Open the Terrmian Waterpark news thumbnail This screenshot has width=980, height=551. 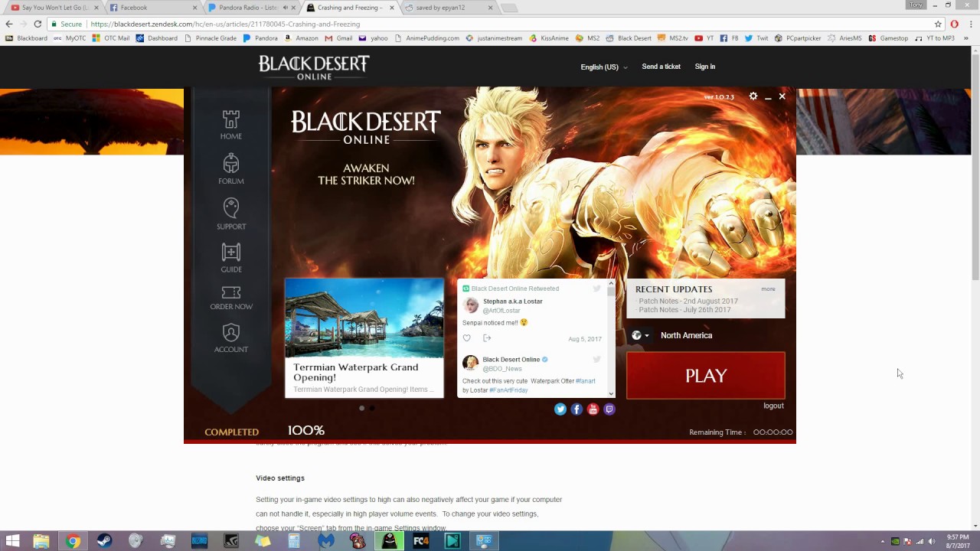tap(364, 318)
